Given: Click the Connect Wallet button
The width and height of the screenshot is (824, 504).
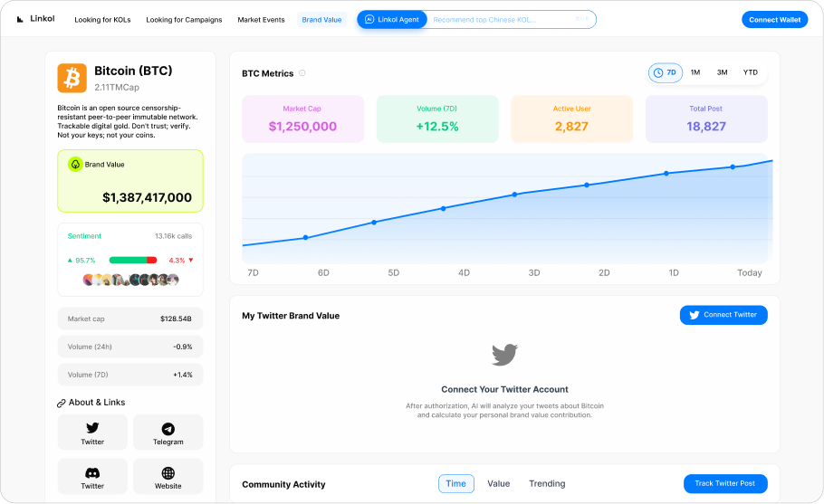Looking at the screenshot, I should 774,19.
